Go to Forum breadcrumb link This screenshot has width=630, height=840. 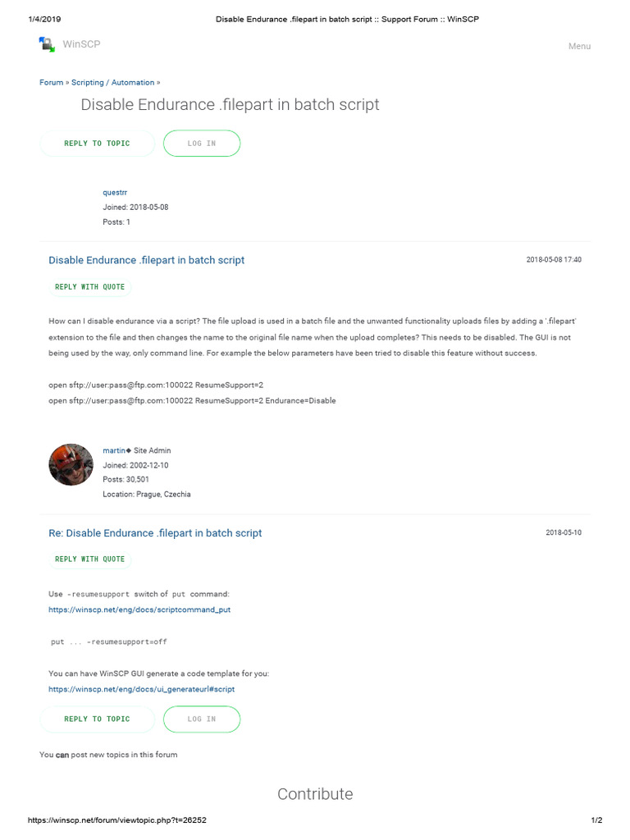51,83
